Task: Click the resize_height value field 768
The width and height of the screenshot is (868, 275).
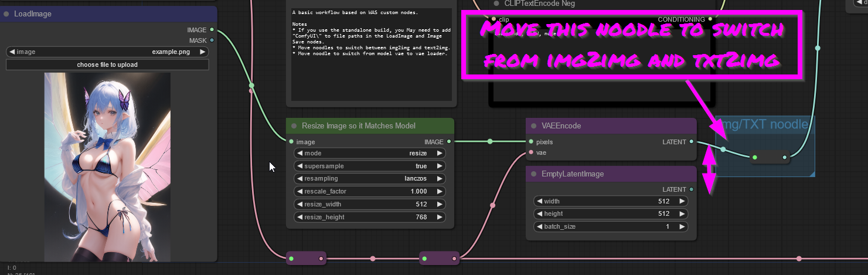Action: [x=369, y=217]
